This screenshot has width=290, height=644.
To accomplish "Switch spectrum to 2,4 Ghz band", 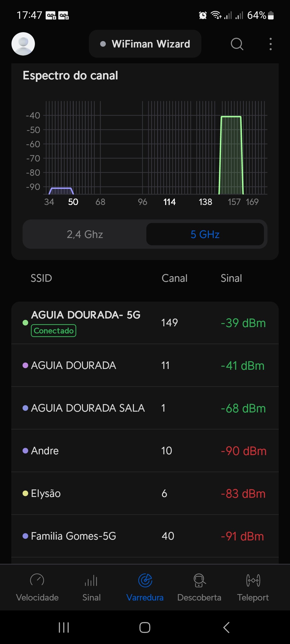I will [85, 234].
